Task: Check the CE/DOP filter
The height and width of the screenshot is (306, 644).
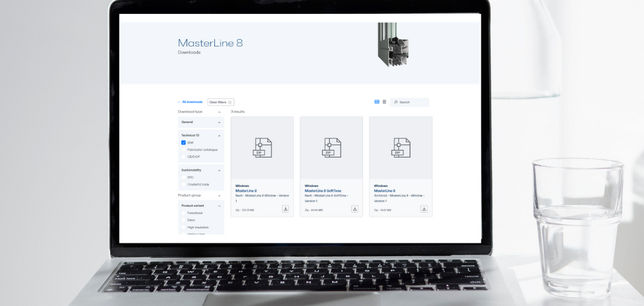Action: pos(184,157)
